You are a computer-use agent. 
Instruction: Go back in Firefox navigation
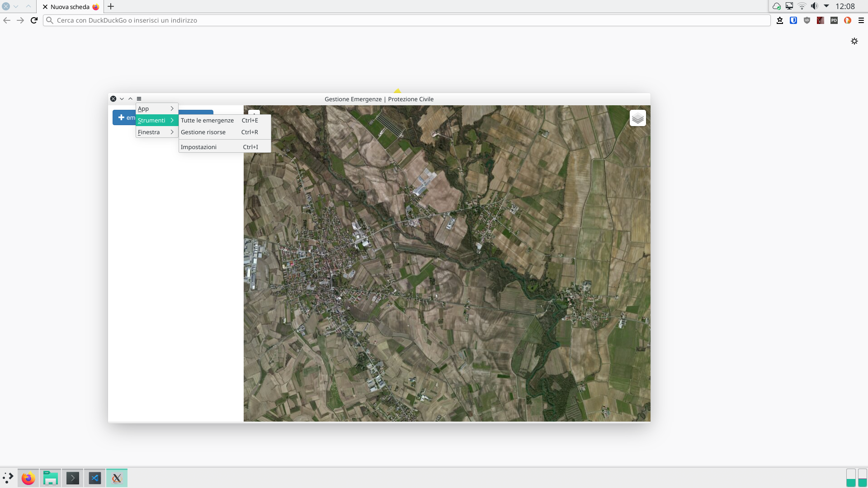[7, 20]
